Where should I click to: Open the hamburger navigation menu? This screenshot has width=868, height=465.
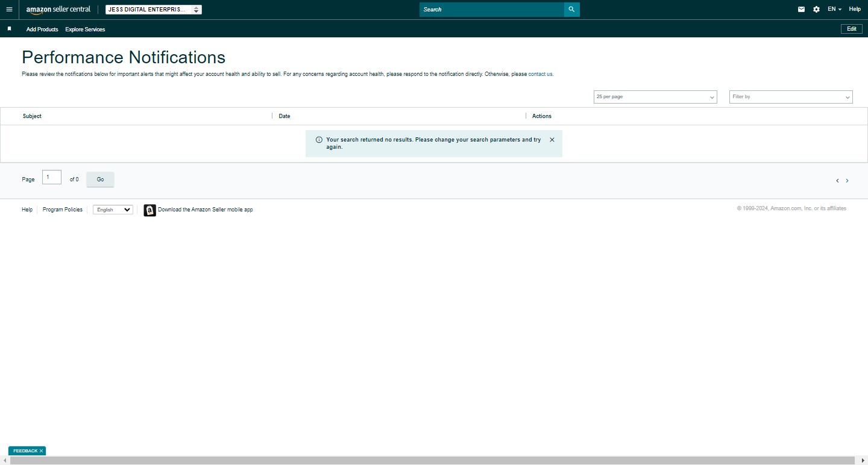(9, 10)
